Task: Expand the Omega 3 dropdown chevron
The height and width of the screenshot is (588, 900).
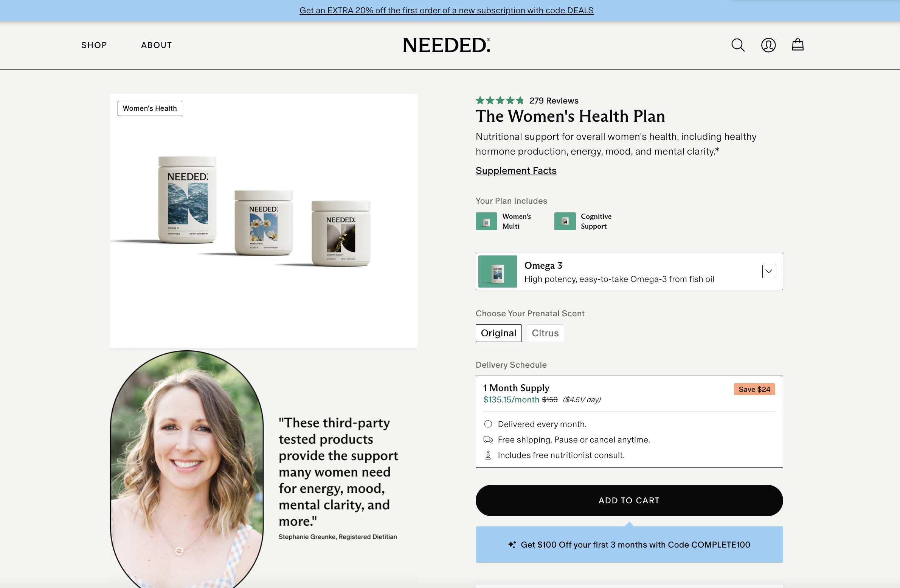Action: (x=768, y=271)
